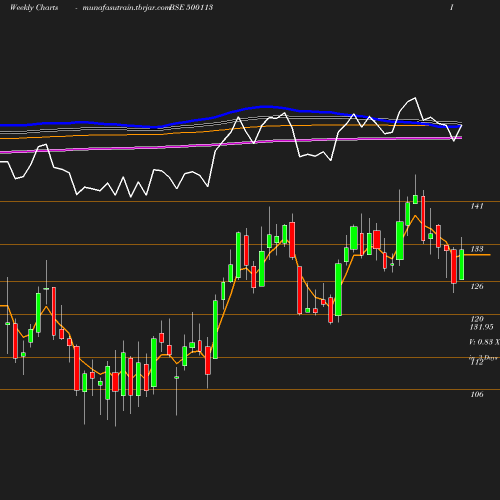Click the 120 price level label
Screen dimensions: 500x500
[x=477, y=319]
